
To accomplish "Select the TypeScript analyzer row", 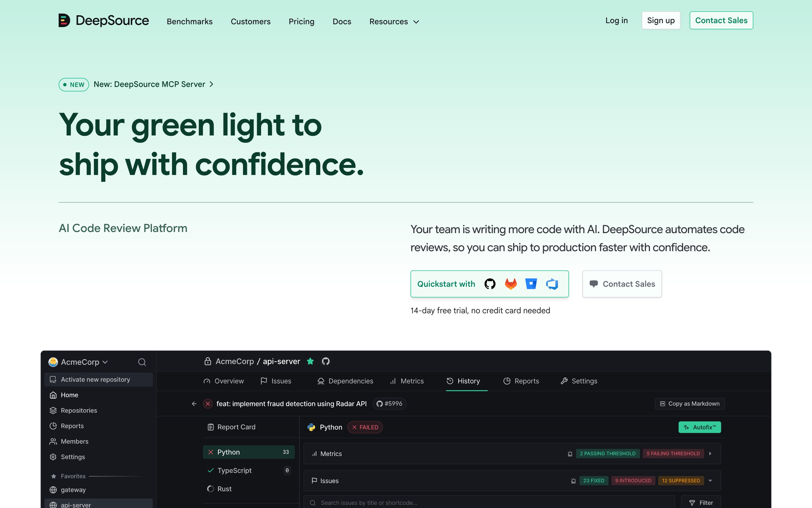I will (249, 470).
